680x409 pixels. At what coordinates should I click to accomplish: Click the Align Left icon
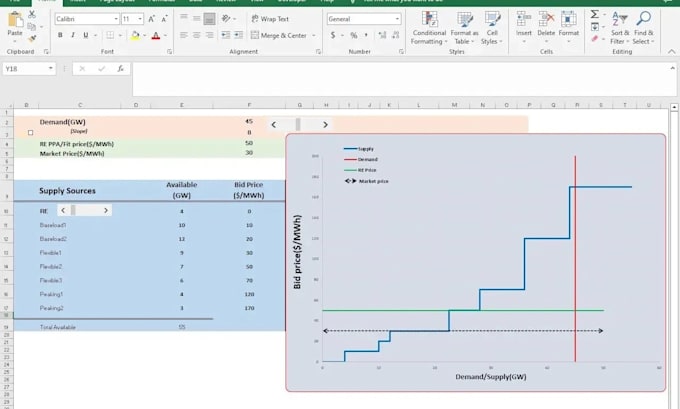(x=184, y=35)
